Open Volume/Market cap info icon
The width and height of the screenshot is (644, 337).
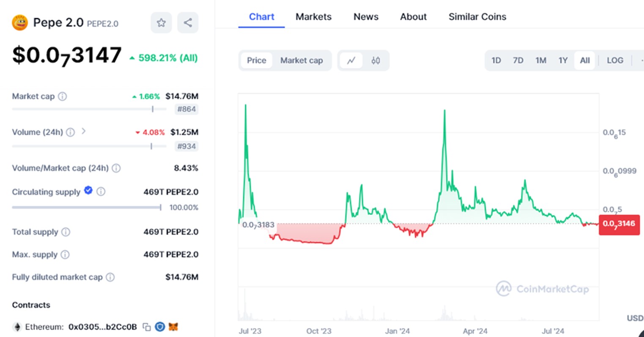coord(116,168)
